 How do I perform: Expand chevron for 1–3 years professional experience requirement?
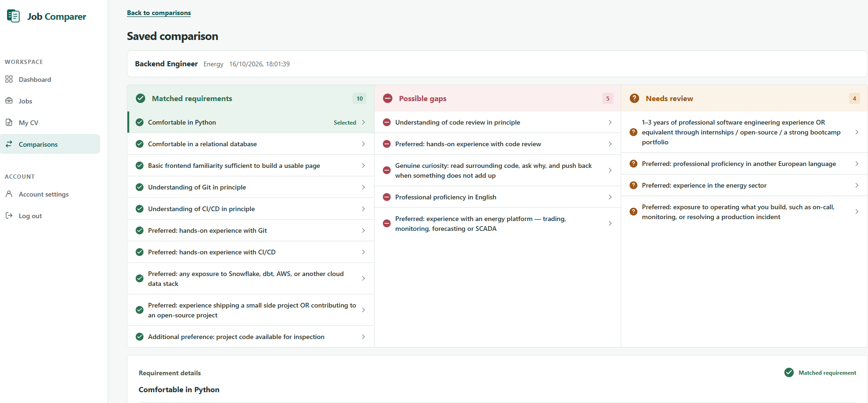pyautogui.click(x=857, y=132)
